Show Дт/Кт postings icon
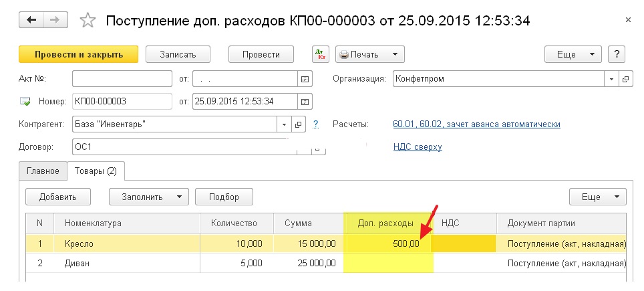The width and height of the screenshot is (644, 291). click(321, 54)
